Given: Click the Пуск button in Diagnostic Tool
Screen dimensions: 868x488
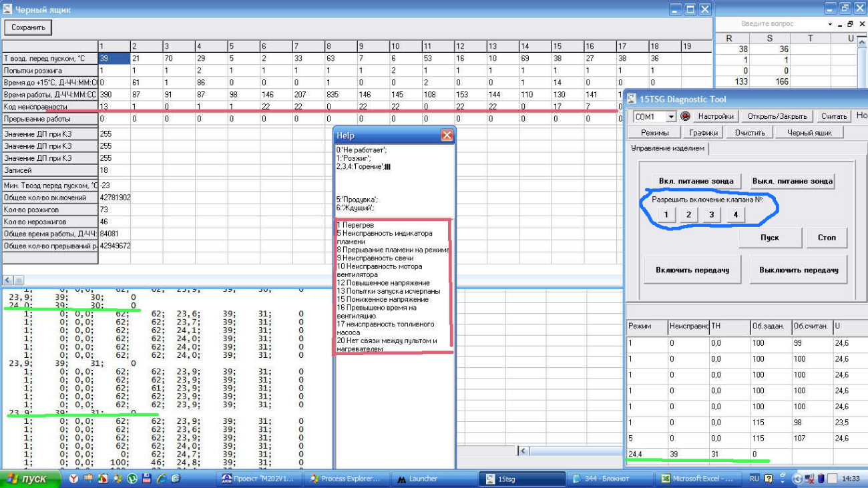Looking at the screenshot, I should 770,238.
